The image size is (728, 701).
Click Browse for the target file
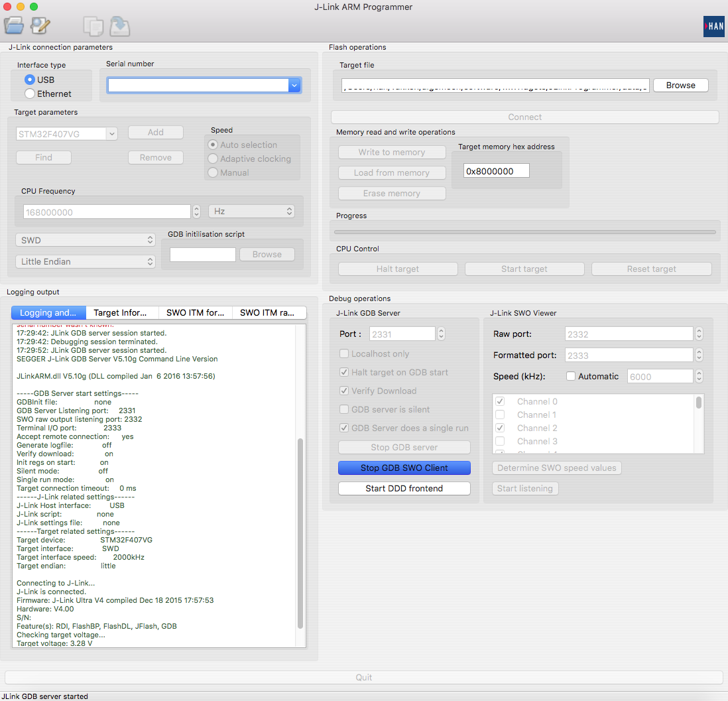pyautogui.click(x=681, y=85)
